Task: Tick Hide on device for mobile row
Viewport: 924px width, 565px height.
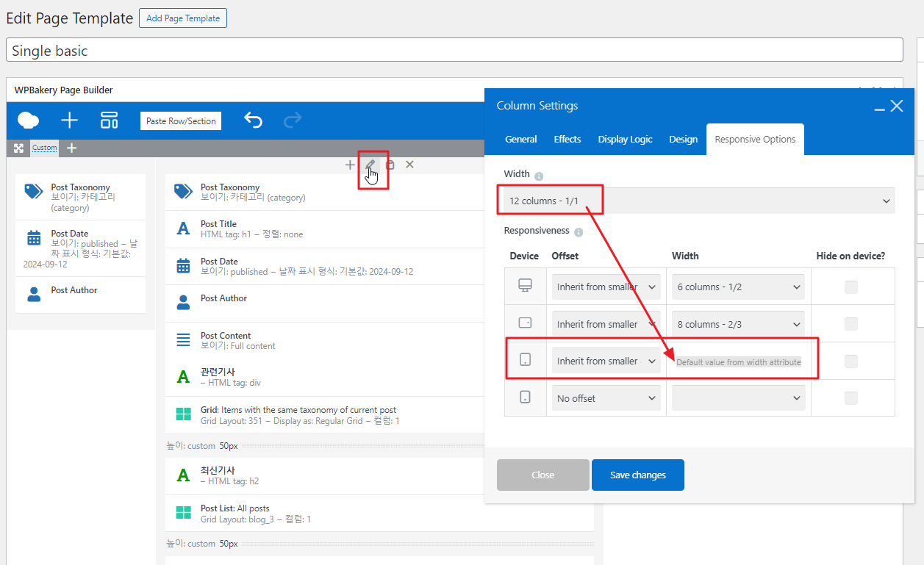Action: point(850,398)
